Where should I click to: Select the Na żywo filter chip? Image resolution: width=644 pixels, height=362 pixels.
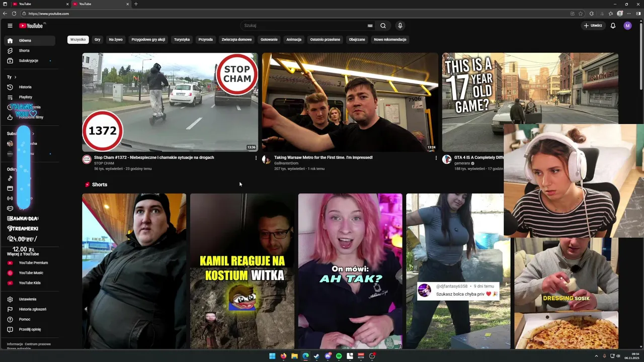116,39
